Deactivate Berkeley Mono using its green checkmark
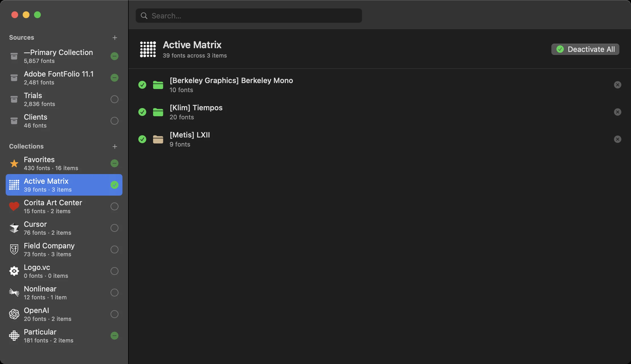This screenshot has width=631, height=364. [x=142, y=85]
